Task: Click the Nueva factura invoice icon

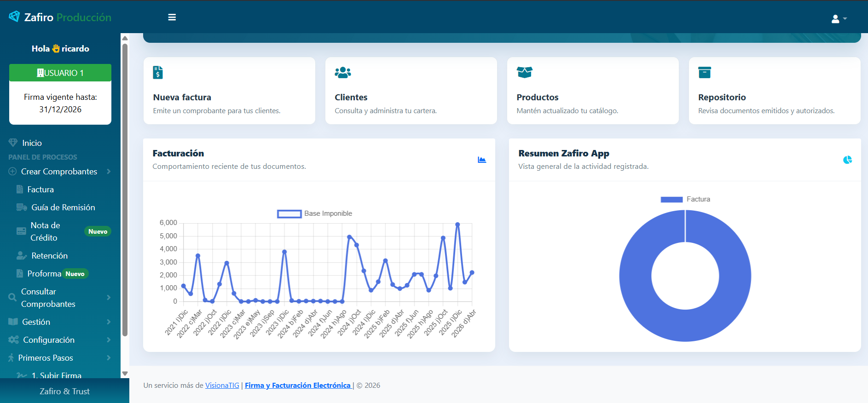Action: 158,72
